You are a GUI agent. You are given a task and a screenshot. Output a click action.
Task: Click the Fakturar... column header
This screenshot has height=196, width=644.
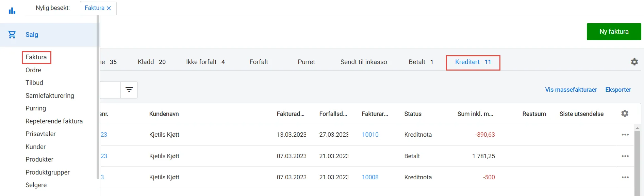pos(375,114)
